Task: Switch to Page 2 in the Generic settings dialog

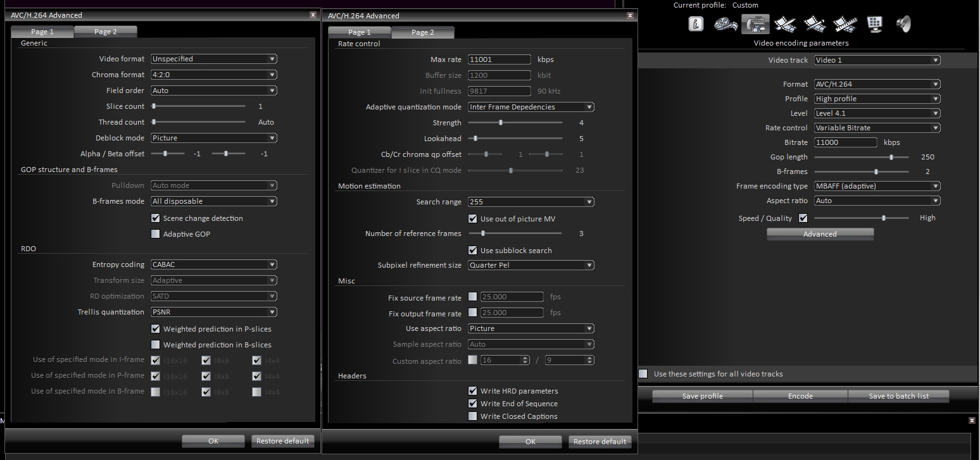Action: click(x=106, y=32)
